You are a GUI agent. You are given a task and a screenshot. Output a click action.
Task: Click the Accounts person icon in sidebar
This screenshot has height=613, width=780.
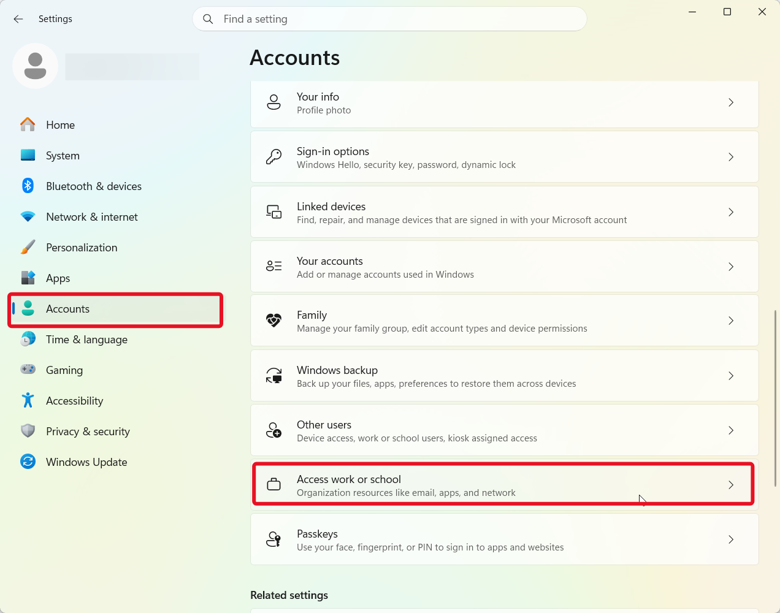click(x=28, y=308)
